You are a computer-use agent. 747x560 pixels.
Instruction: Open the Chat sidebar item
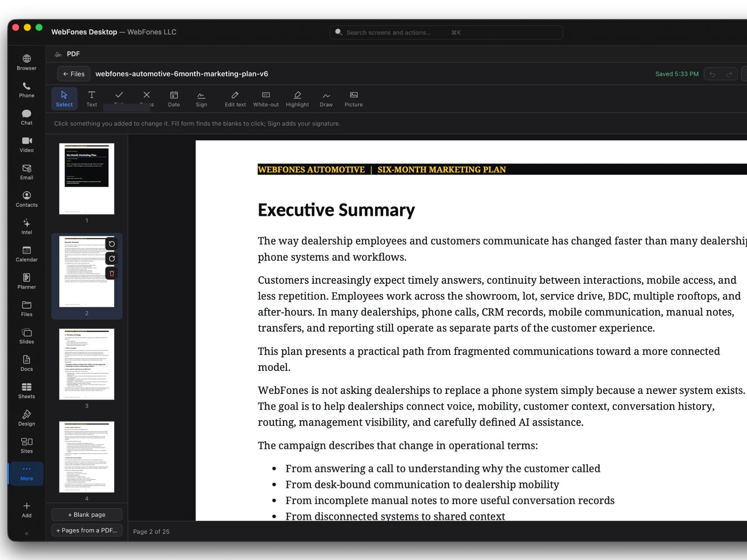click(27, 117)
